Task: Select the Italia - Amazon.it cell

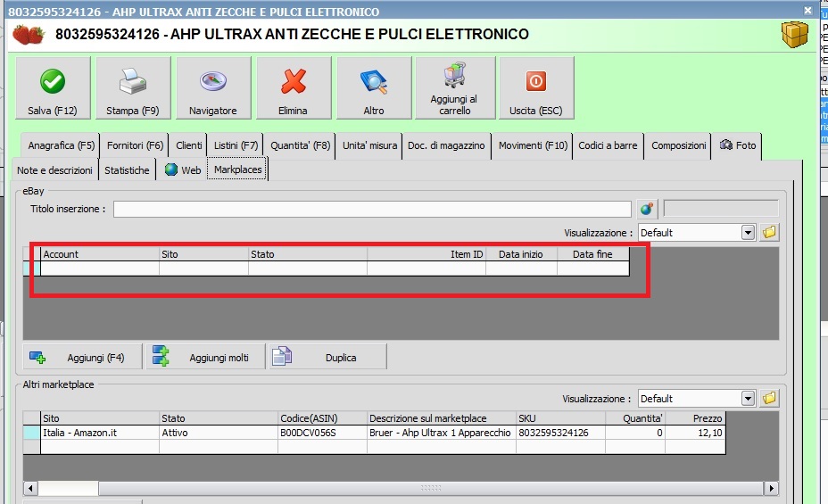Action: pos(100,433)
